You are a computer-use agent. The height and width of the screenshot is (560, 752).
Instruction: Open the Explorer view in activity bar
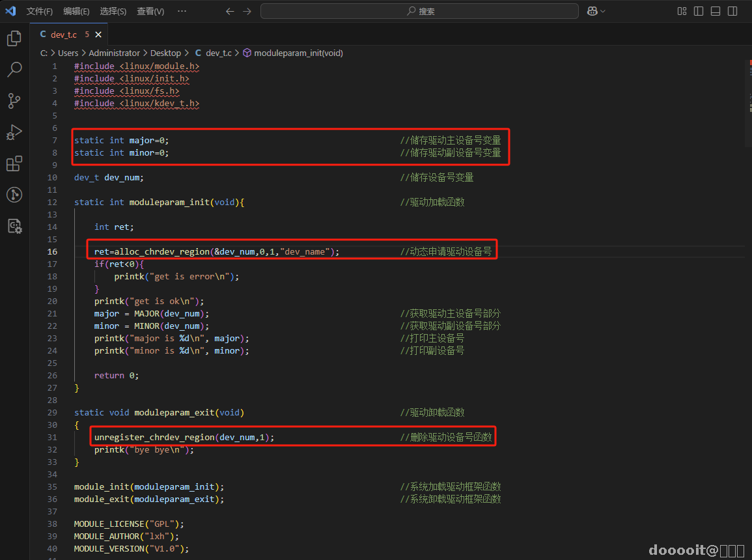[14, 39]
